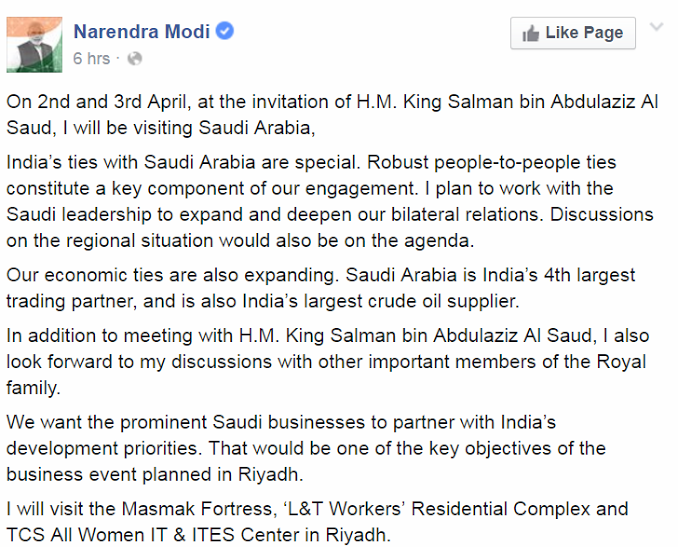Expand the post options chevron
The image size is (678, 547).
pos(656,27)
